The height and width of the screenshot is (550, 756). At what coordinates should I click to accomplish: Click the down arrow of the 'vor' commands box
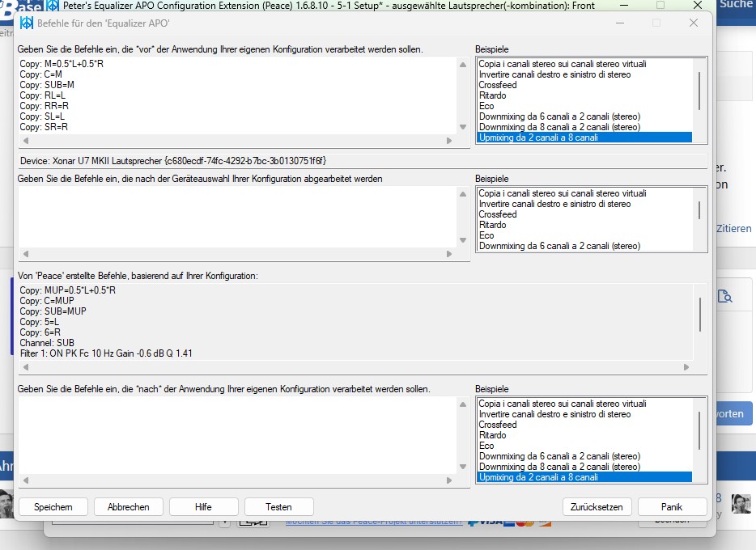tap(463, 127)
